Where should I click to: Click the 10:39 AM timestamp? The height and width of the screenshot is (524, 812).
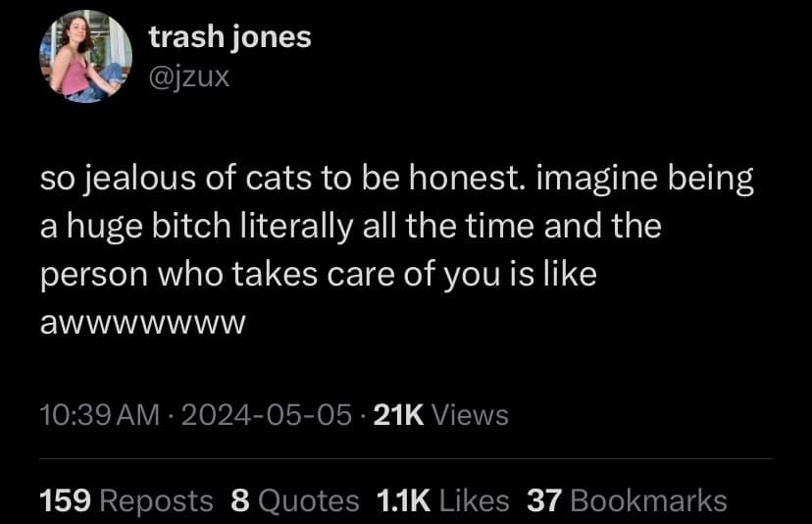pyautogui.click(x=98, y=415)
